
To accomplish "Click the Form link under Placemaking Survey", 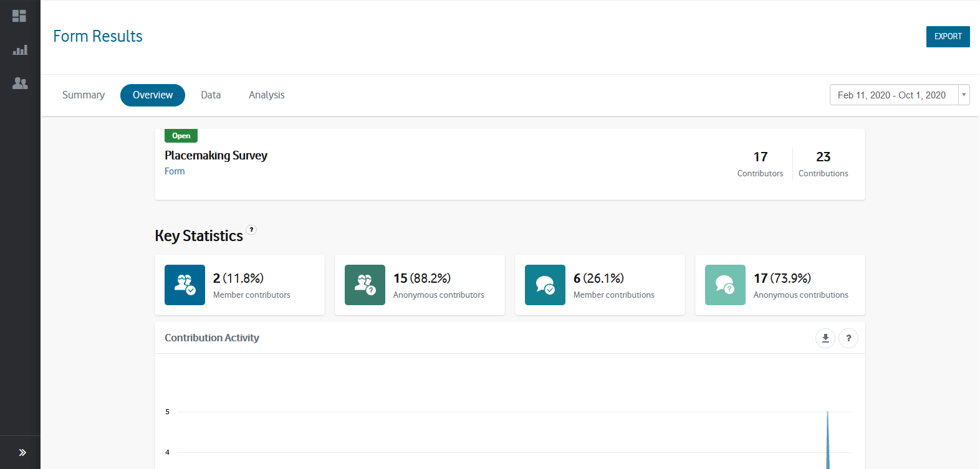I will [175, 171].
